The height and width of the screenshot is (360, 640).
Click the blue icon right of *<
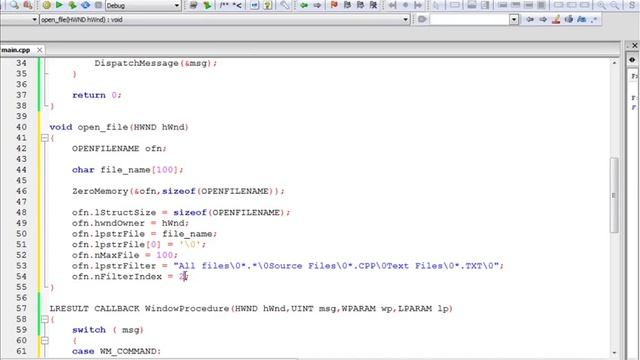click(x=254, y=5)
